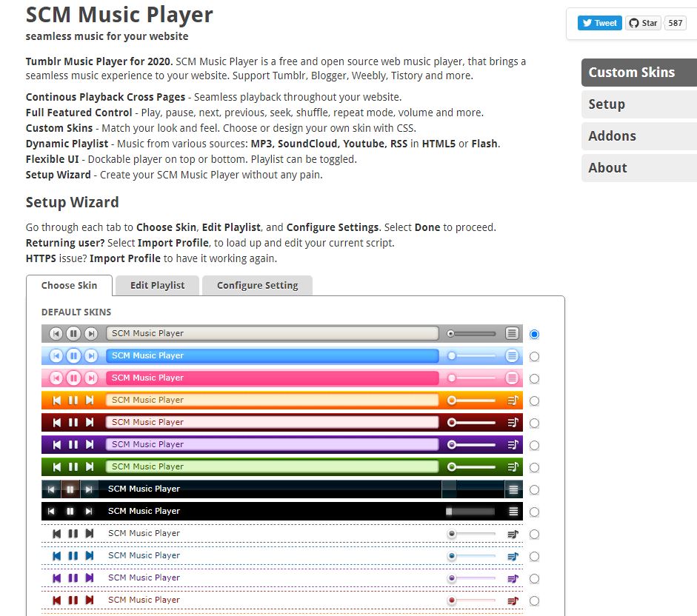The image size is (697, 616).
Task: Select the dotted red skin radio button
Action: click(534, 601)
